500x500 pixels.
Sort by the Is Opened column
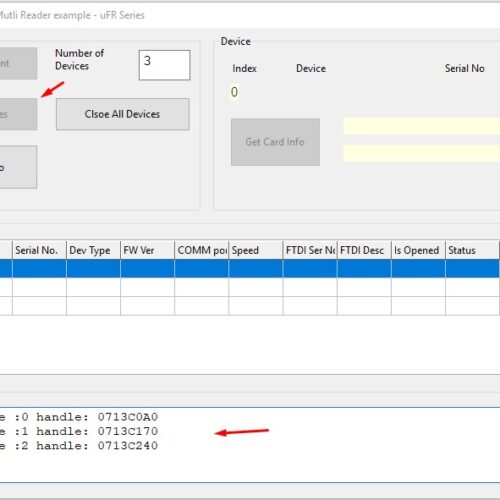pyautogui.click(x=418, y=250)
